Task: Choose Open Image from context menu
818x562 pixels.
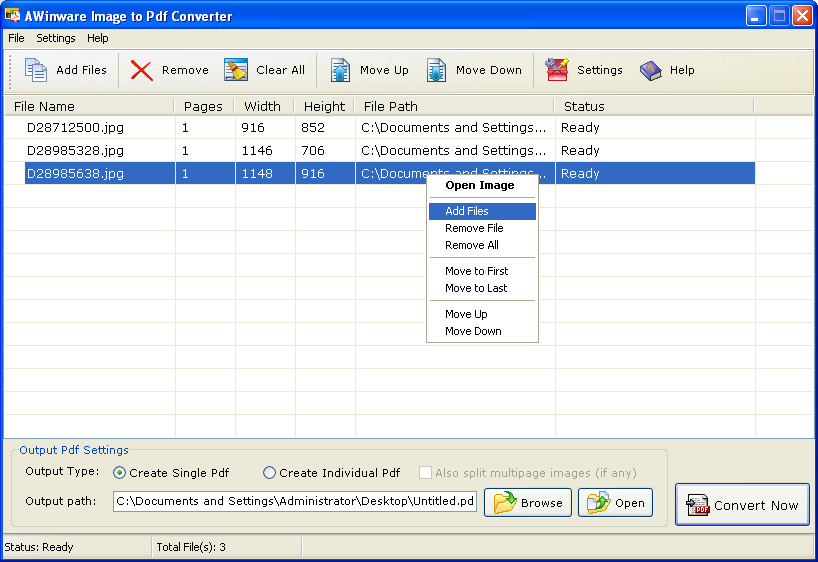Action: pyautogui.click(x=482, y=185)
